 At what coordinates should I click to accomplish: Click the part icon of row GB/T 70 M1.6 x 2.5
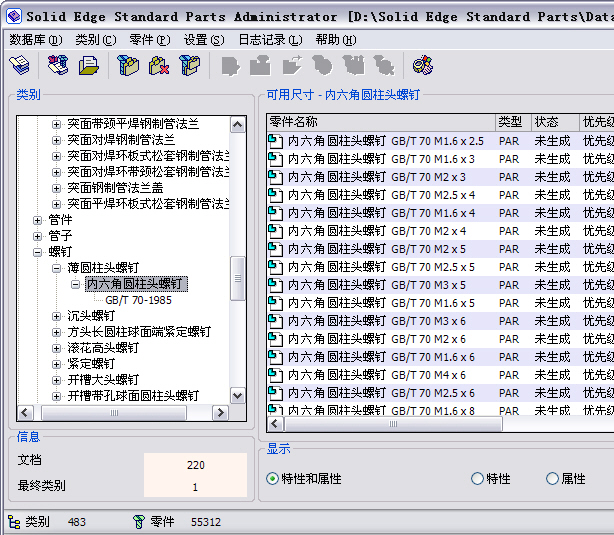coord(276,141)
